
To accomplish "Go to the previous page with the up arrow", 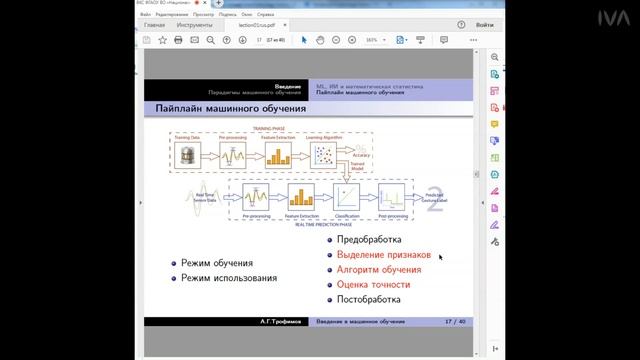I will [227, 40].
